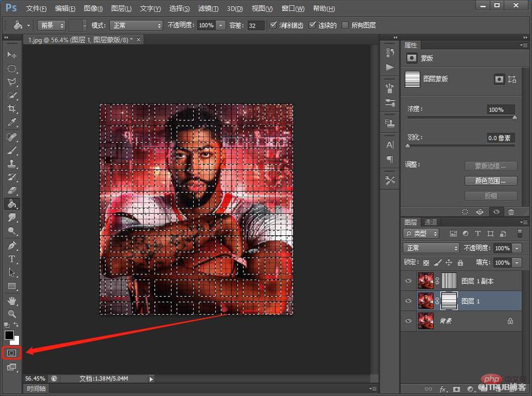Open the 滤镜 menu

208,8
